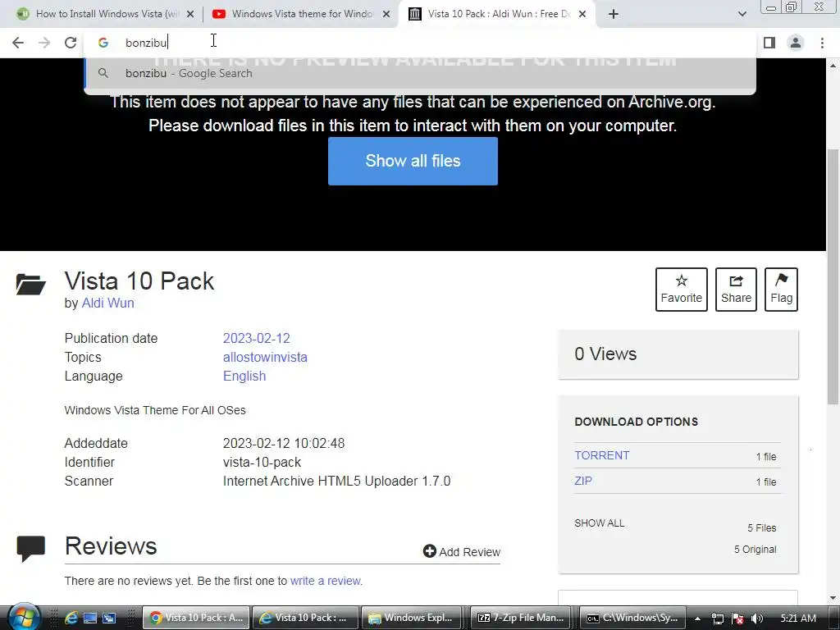Click the Add Review plus icon
Viewport: 840px width, 630px height.
point(429,550)
